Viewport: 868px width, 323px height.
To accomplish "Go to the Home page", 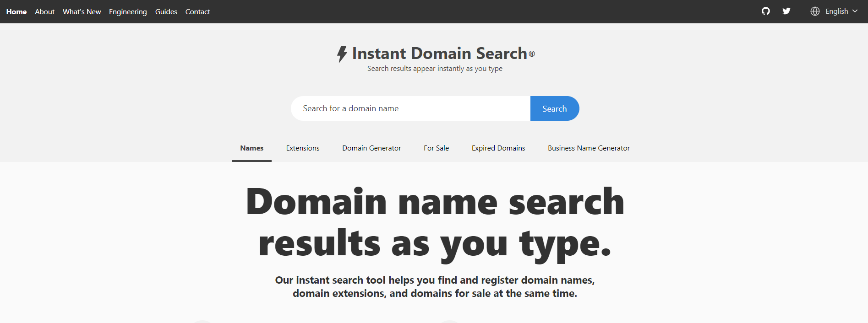I will coord(16,11).
